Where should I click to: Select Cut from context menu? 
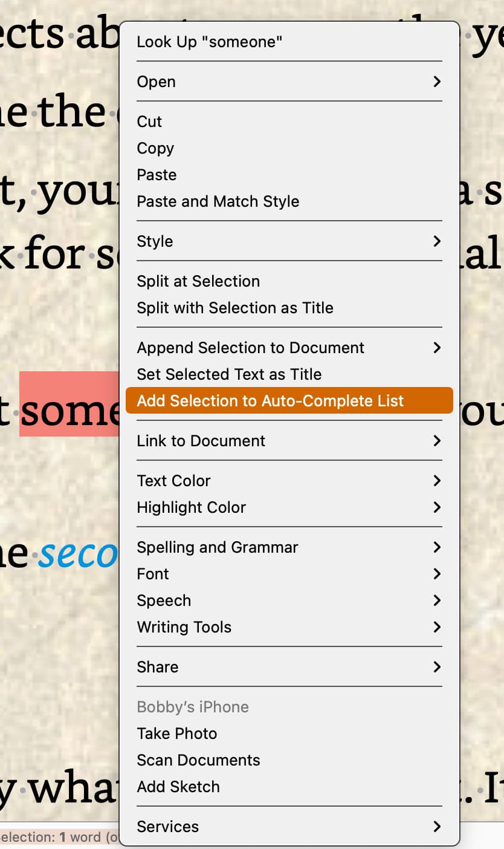click(x=289, y=122)
